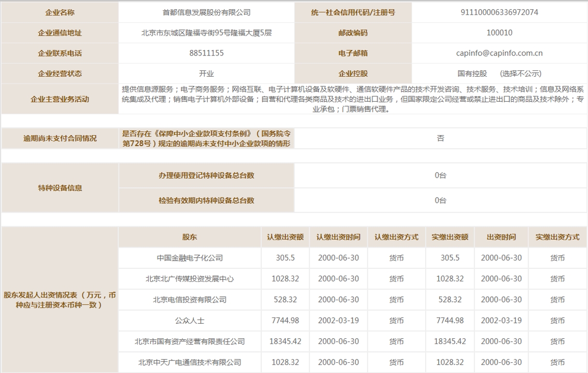Click the 认缴出资时间 column header
Screen dimensions: 588x373
click(338, 237)
